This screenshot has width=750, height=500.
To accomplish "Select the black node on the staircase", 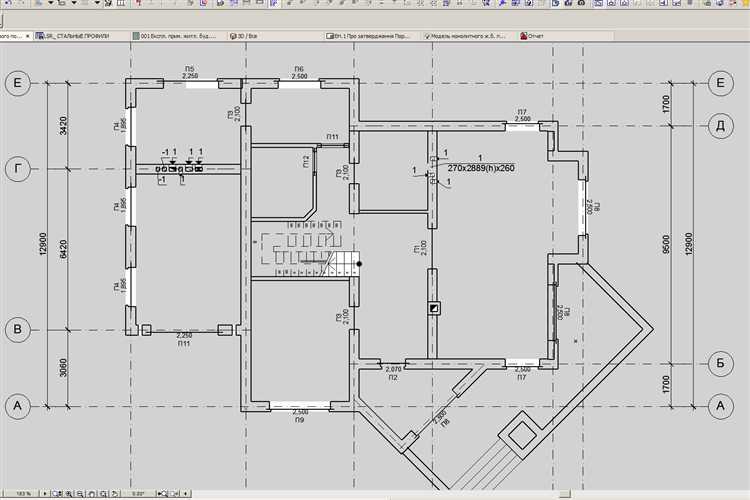I will coord(359,264).
